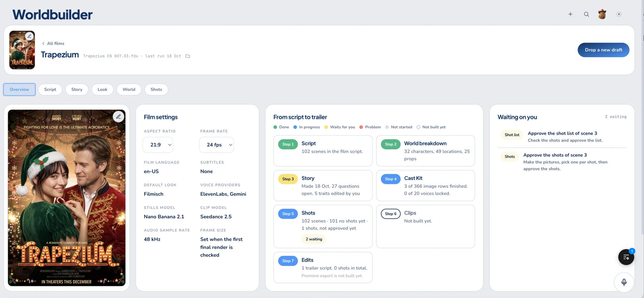
Task: Click the Worldbuilder logo
Action: [x=53, y=15]
